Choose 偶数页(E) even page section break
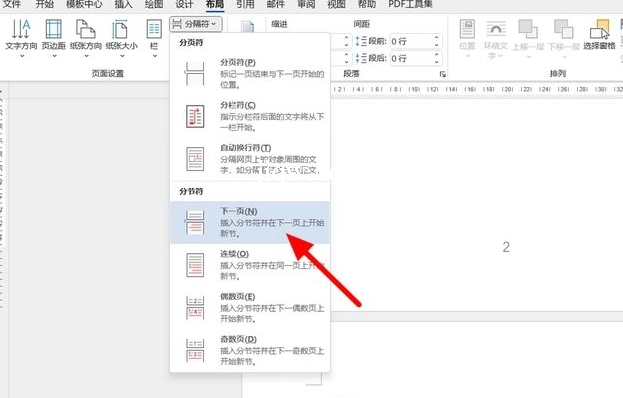This screenshot has width=623, height=398. 250,307
